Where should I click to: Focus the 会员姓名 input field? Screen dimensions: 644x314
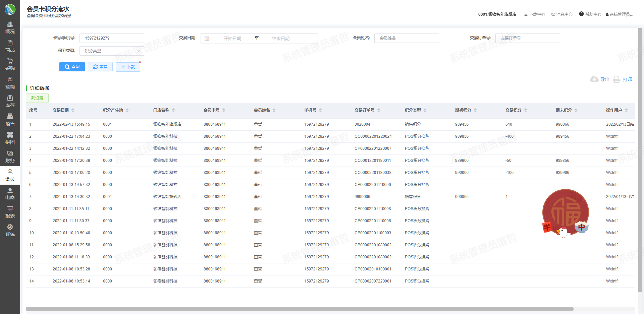pyautogui.click(x=406, y=38)
